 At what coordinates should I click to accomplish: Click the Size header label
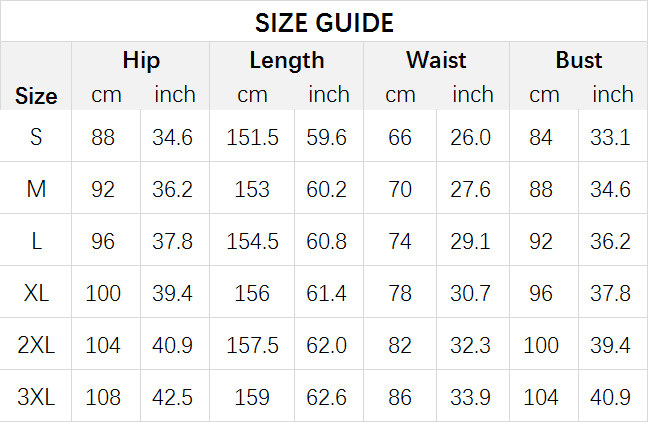click(36, 96)
